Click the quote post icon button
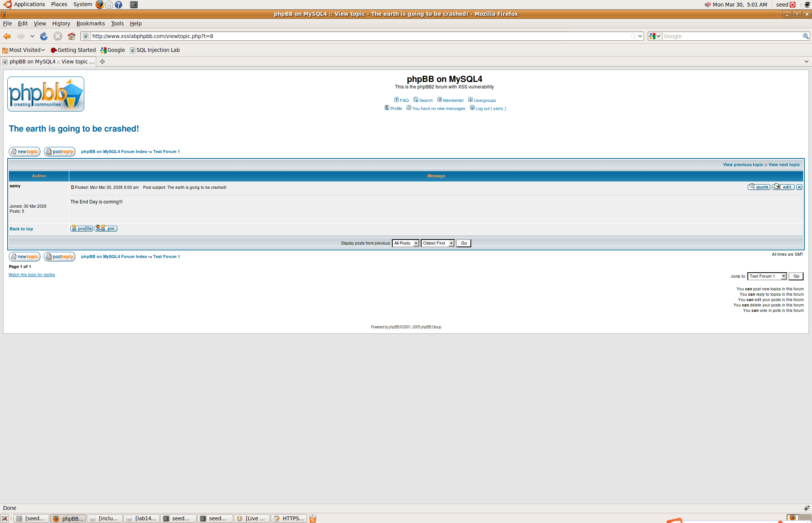 tap(759, 187)
